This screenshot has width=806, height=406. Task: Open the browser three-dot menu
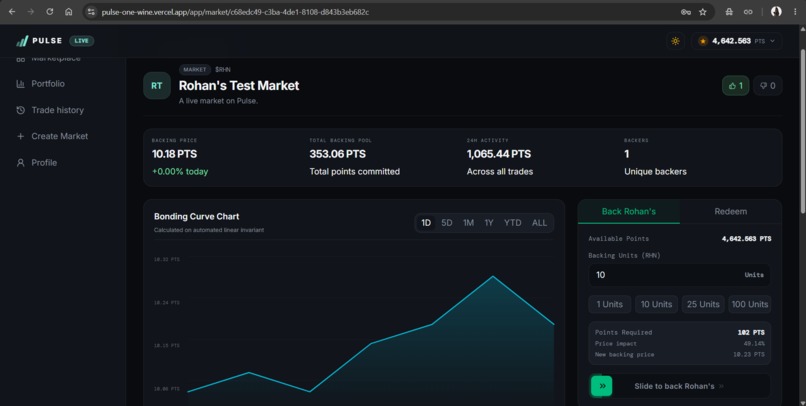click(x=795, y=12)
